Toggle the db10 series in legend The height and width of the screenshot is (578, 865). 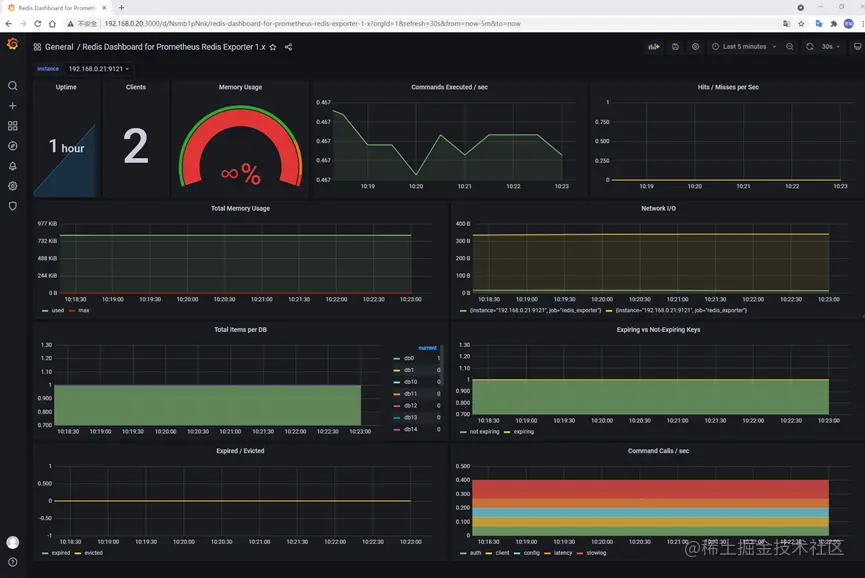[x=410, y=382]
